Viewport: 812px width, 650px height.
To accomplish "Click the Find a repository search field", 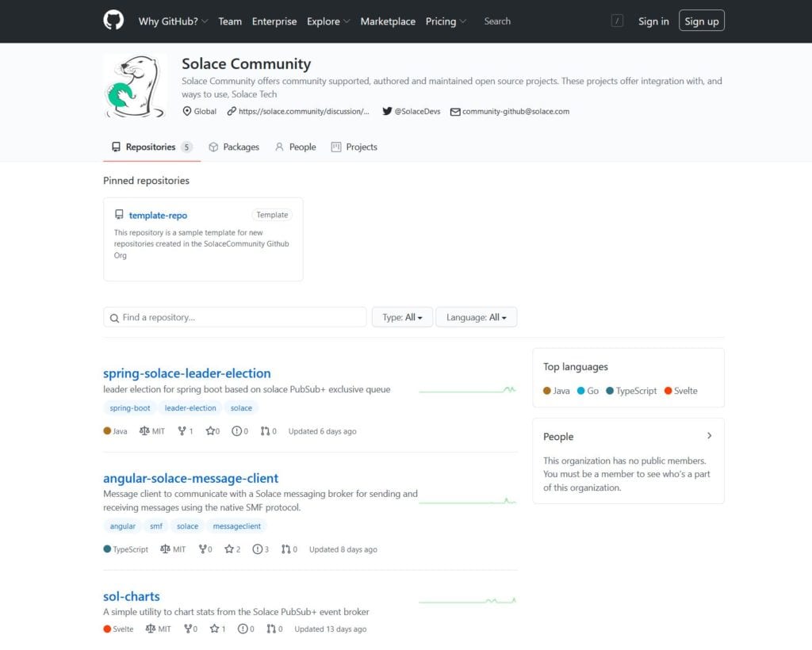I will tap(234, 316).
